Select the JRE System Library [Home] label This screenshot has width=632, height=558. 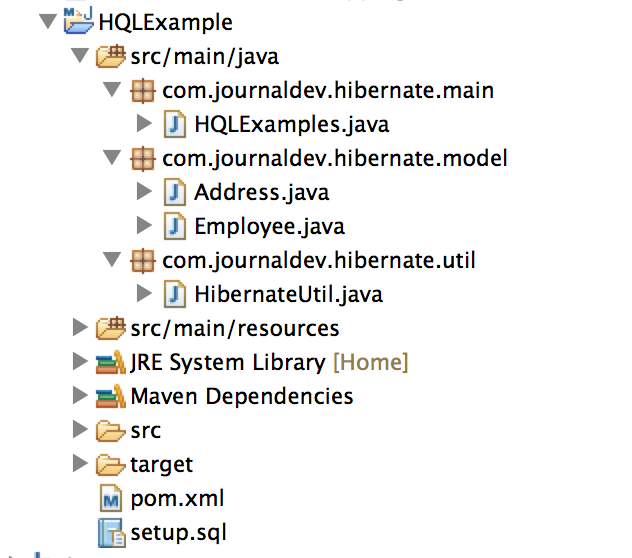(x=269, y=362)
